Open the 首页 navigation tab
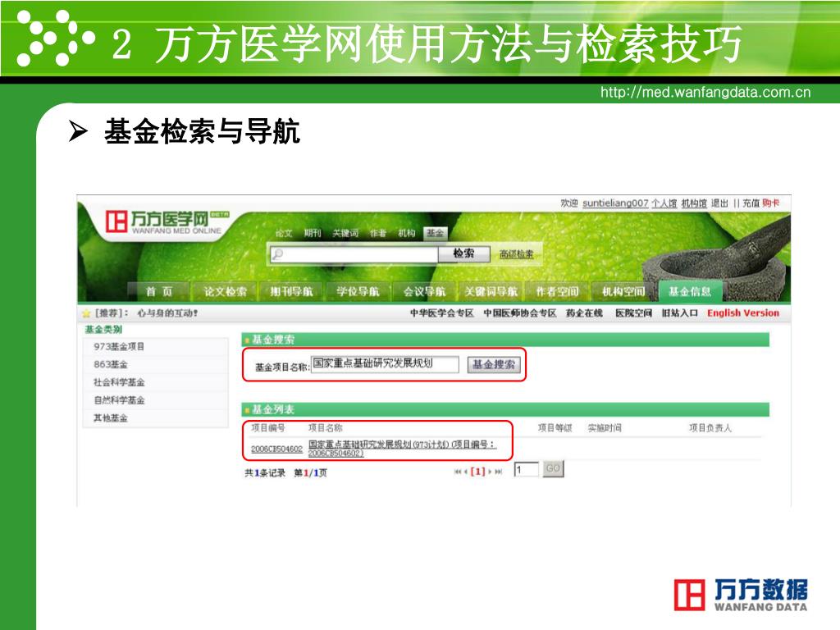This screenshot has height=630, width=840. tap(159, 291)
